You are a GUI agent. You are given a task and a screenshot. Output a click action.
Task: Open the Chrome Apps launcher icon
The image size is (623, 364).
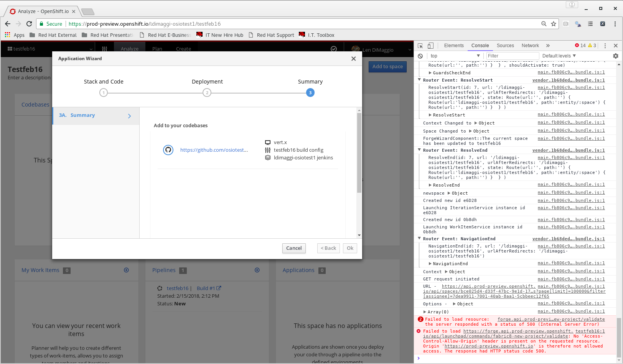(x=8, y=35)
